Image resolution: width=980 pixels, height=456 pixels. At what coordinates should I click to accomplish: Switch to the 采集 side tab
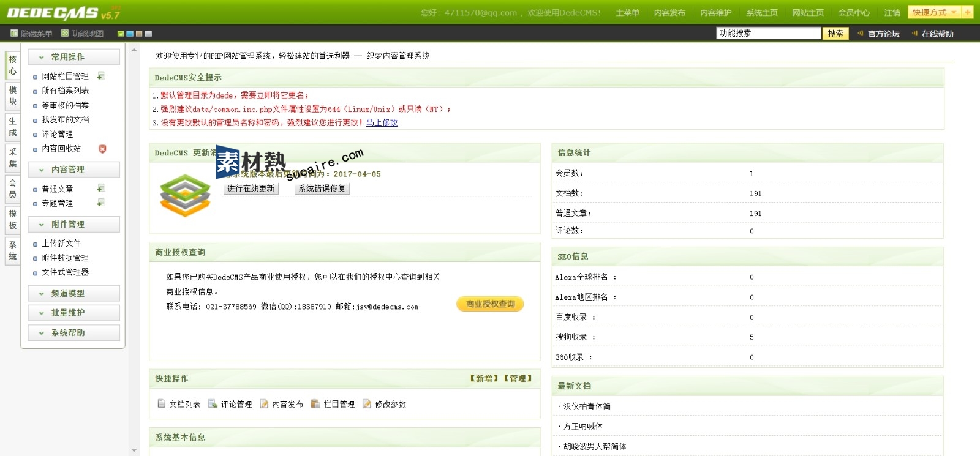[12, 158]
